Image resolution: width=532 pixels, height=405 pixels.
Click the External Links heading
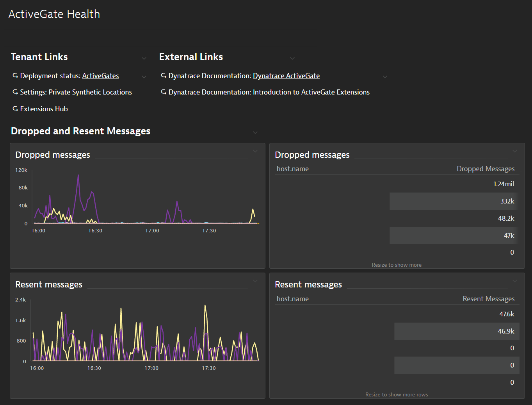[x=191, y=57]
